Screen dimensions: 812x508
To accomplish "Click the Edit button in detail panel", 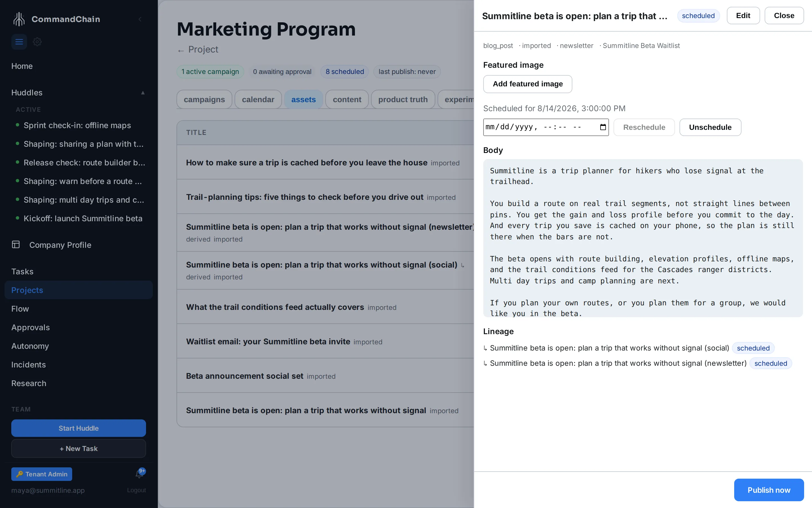I will coord(743,16).
